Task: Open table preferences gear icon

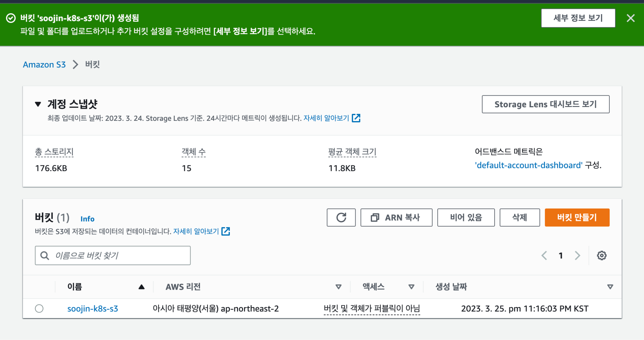Action: point(602,255)
